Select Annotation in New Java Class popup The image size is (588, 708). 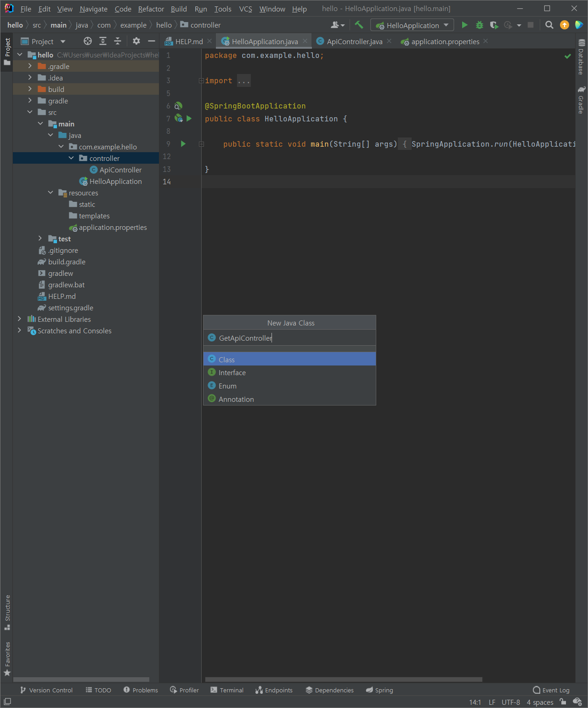tap(290, 399)
